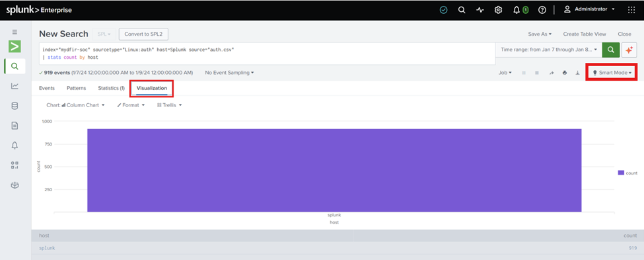Image resolution: width=644 pixels, height=260 pixels.
Task: Open the top bar search magnifier
Action: [x=462, y=10]
